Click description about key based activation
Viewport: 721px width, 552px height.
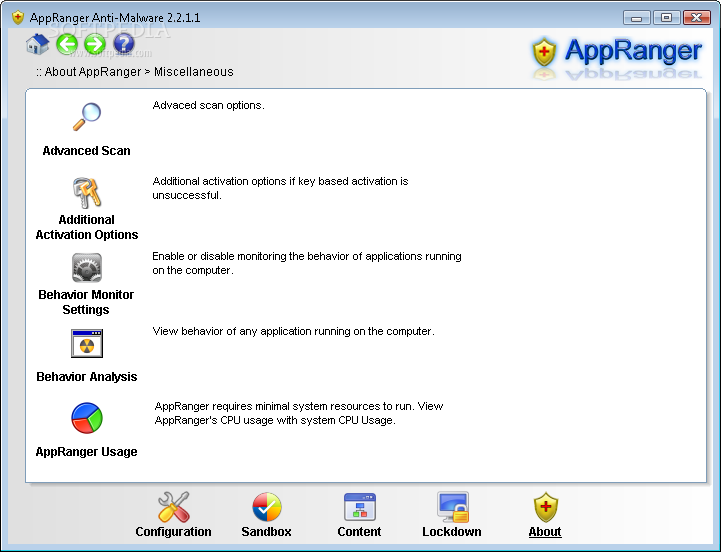[x=280, y=188]
